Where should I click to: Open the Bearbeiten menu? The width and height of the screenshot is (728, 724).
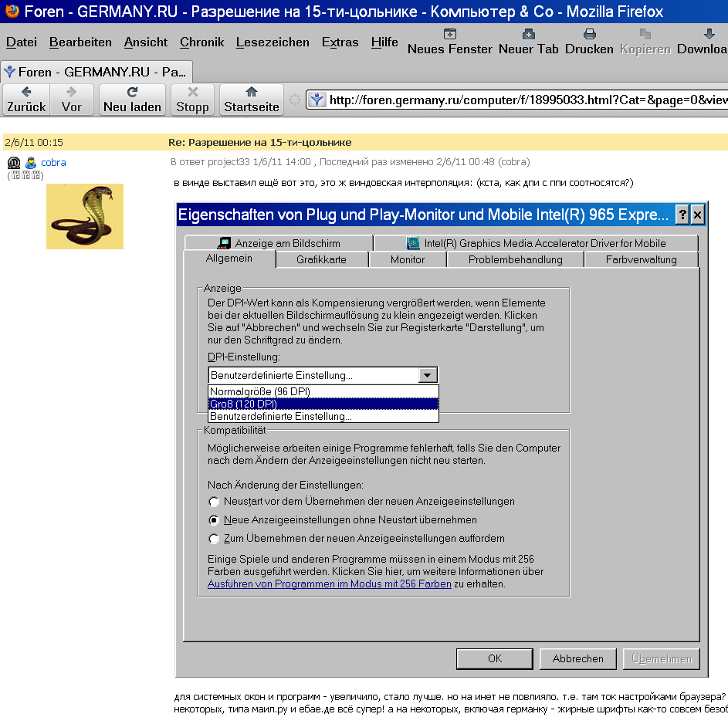[x=80, y=42]
